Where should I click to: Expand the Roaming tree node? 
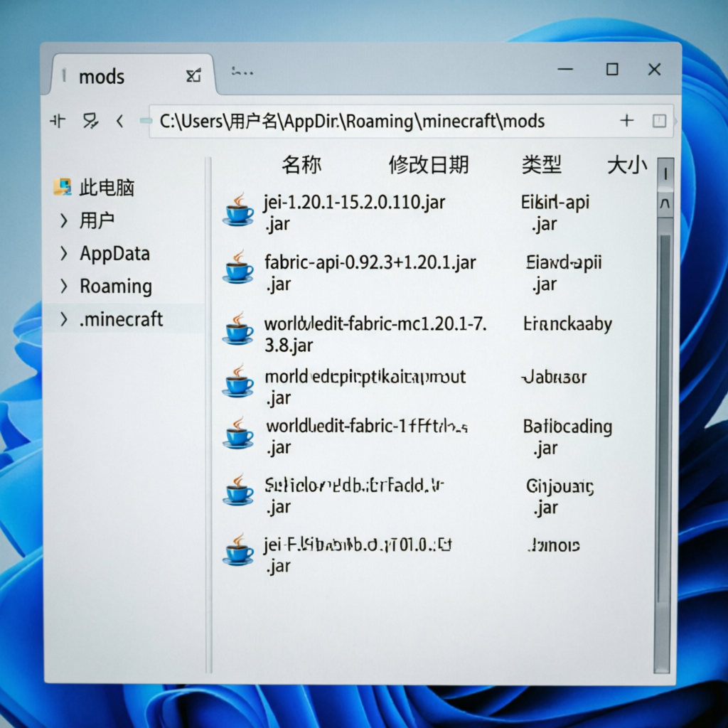click(x=64, y=287)
